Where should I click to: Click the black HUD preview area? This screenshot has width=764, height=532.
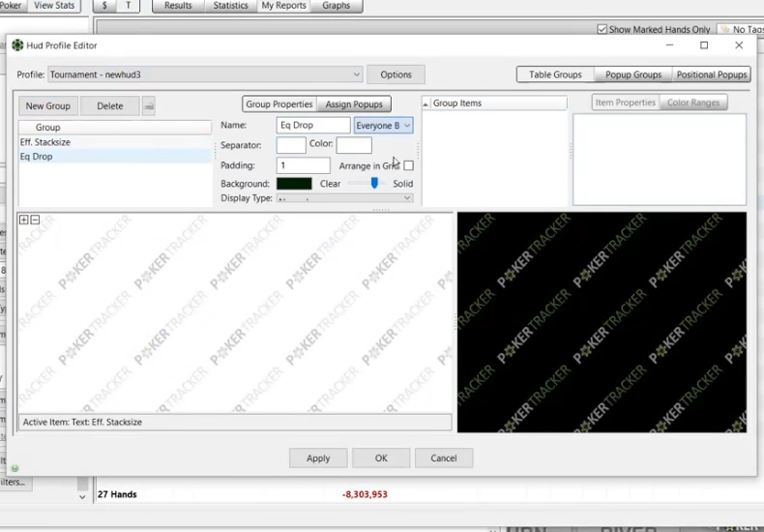coord(602,322)
